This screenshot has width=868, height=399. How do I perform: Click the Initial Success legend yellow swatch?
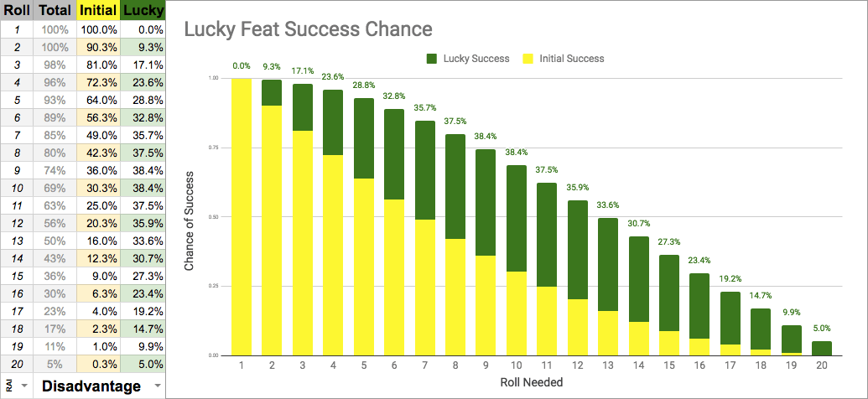pos(528,59)
